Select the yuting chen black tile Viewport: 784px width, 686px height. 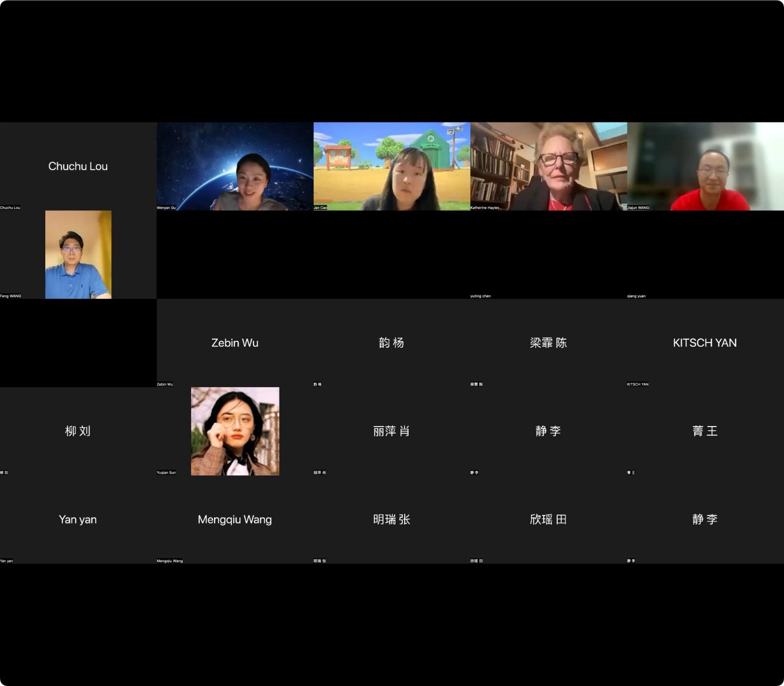(548, 255)
